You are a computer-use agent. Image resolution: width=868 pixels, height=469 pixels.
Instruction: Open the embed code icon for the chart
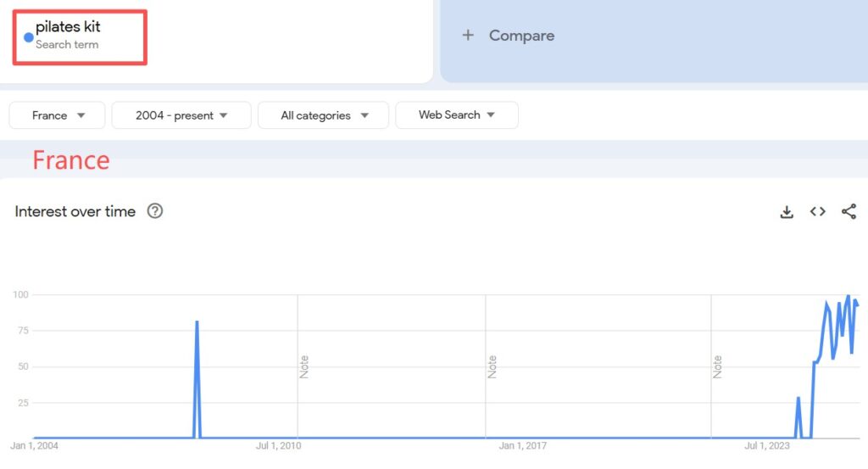(817, 212)
